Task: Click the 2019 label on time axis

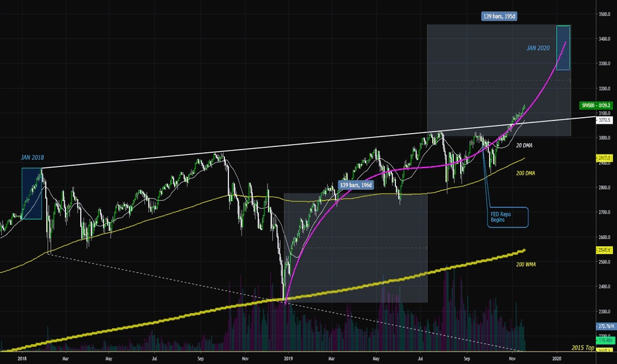Action: coord(289,359)
